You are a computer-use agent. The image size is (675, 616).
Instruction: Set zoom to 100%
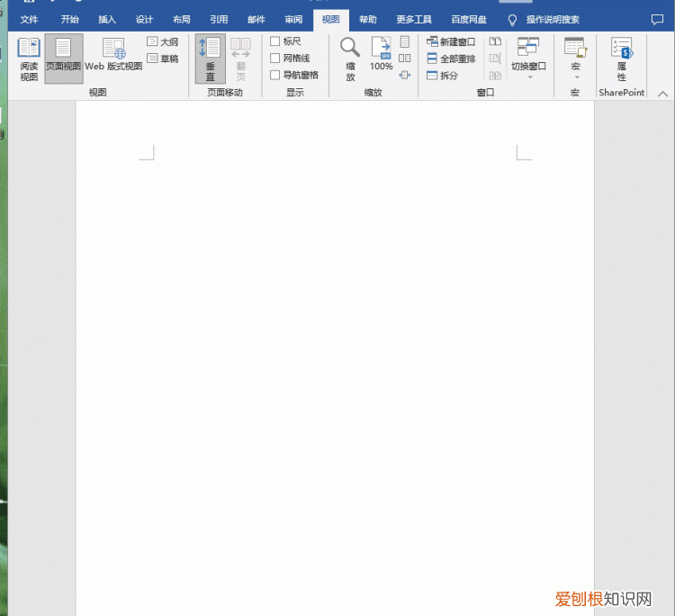pos(382,56)
